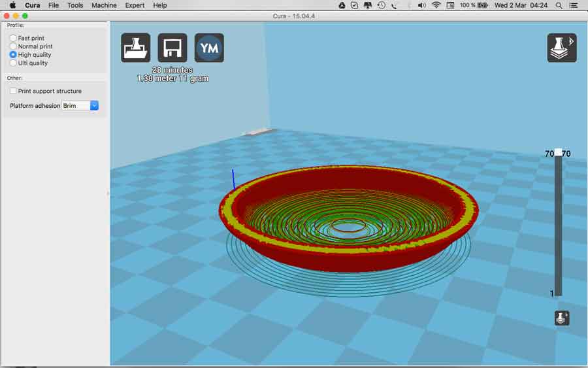Click the layer slider handle at 70
The image size is (588, 368).
(558, 152)
